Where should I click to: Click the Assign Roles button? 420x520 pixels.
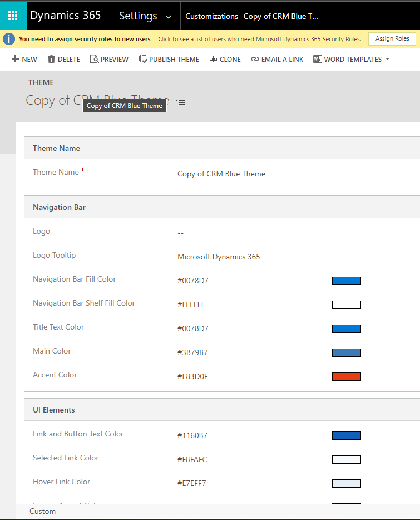(392, 39)
